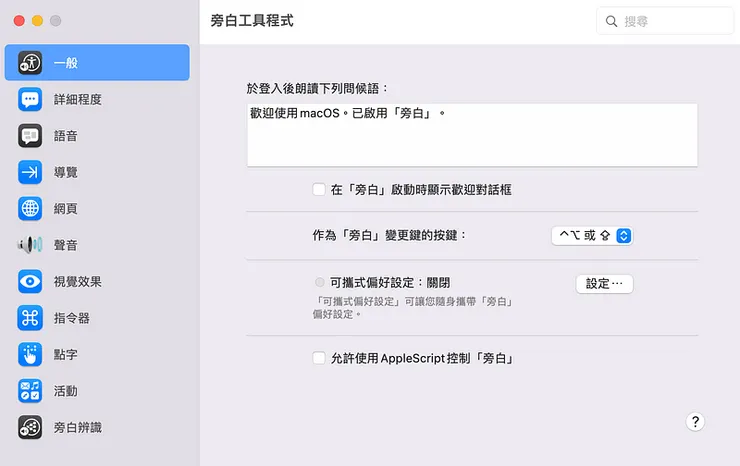740x466 pixels.
Task: Click the 設定⋯ button
Action: coord(604,284)
